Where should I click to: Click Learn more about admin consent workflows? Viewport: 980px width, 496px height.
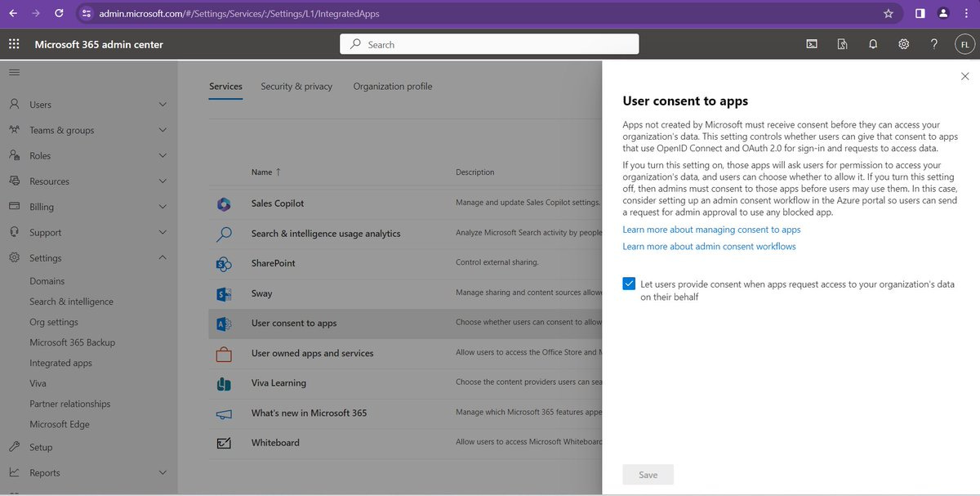[709, 246]
